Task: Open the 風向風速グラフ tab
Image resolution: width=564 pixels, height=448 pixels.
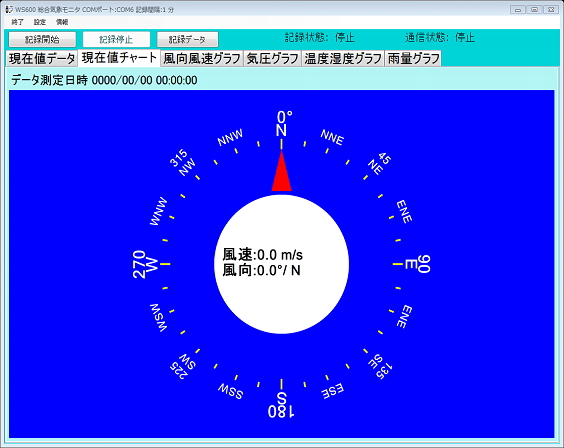Action: pyautogui.click(x=202, y=59)
